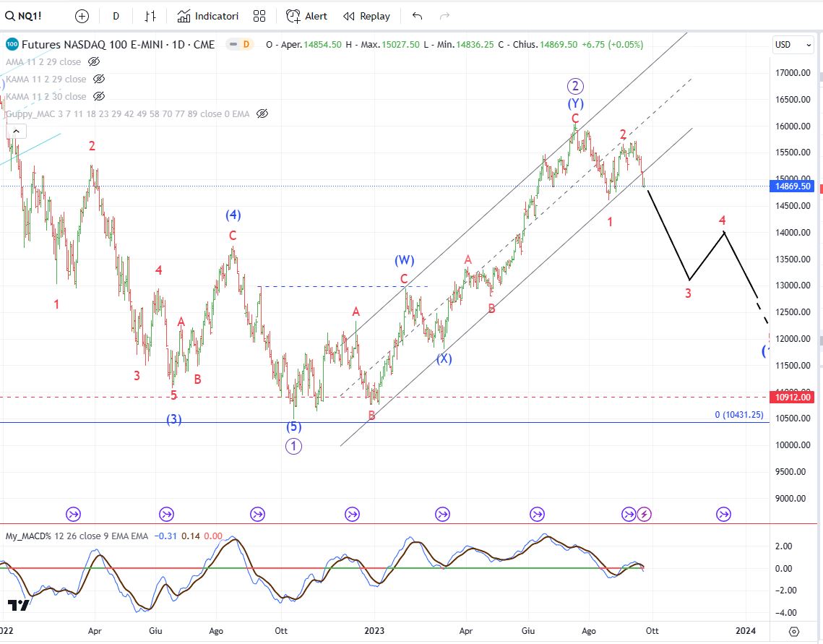This screenshot has width=823, height=644.
Task: Select the KAMA 11 2 30 close legend label
Action: point(46,97)
